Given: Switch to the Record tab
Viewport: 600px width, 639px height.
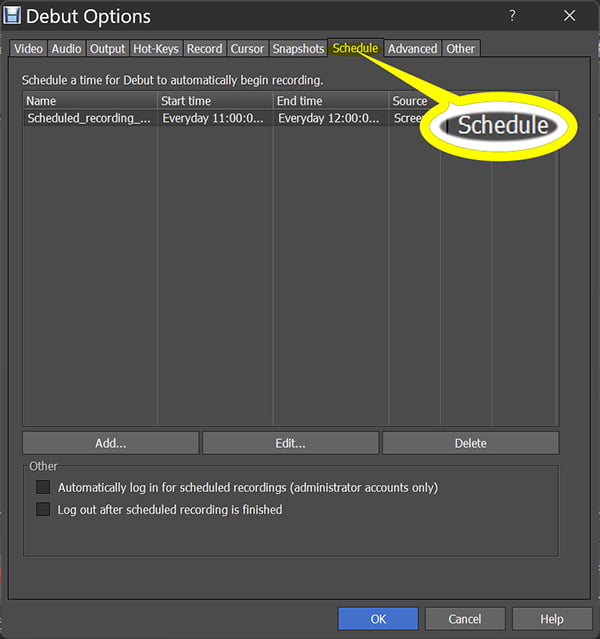Looking at the screenshot, I should pos(205,48).
